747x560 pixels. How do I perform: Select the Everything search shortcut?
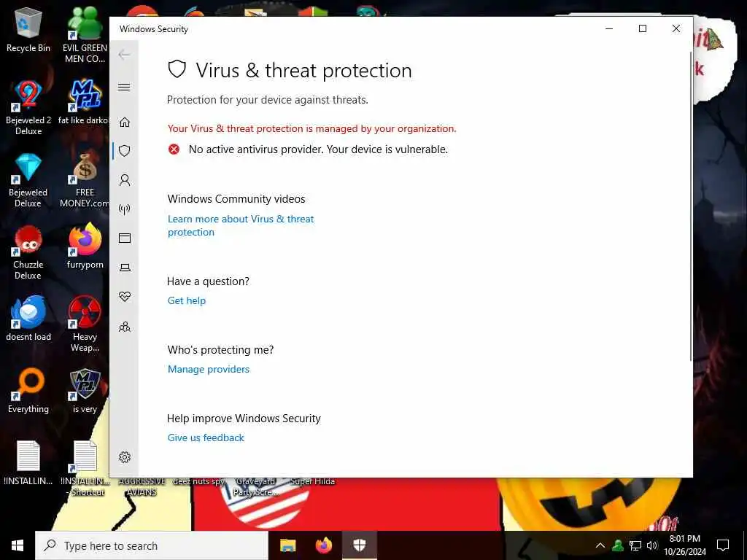(28, 390)
